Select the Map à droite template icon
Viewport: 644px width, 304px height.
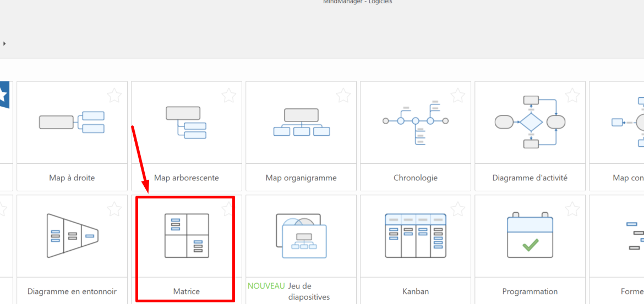coord(72,122)
